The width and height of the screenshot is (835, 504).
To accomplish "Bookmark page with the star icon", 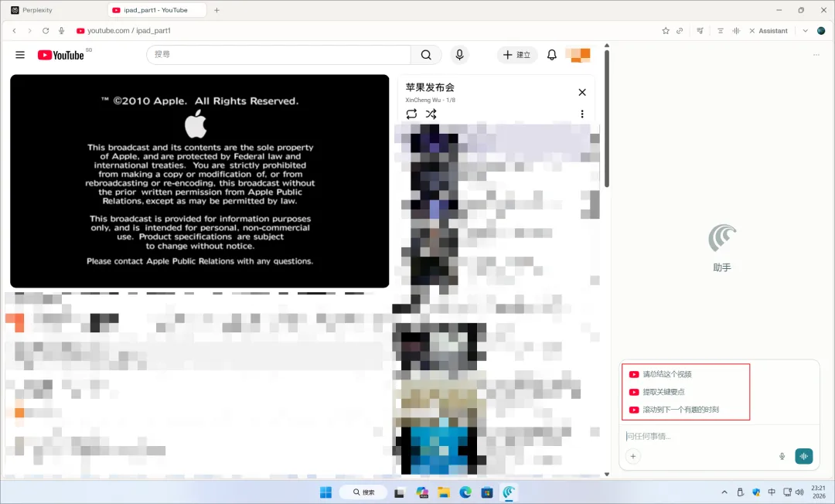I will (666, 31).
